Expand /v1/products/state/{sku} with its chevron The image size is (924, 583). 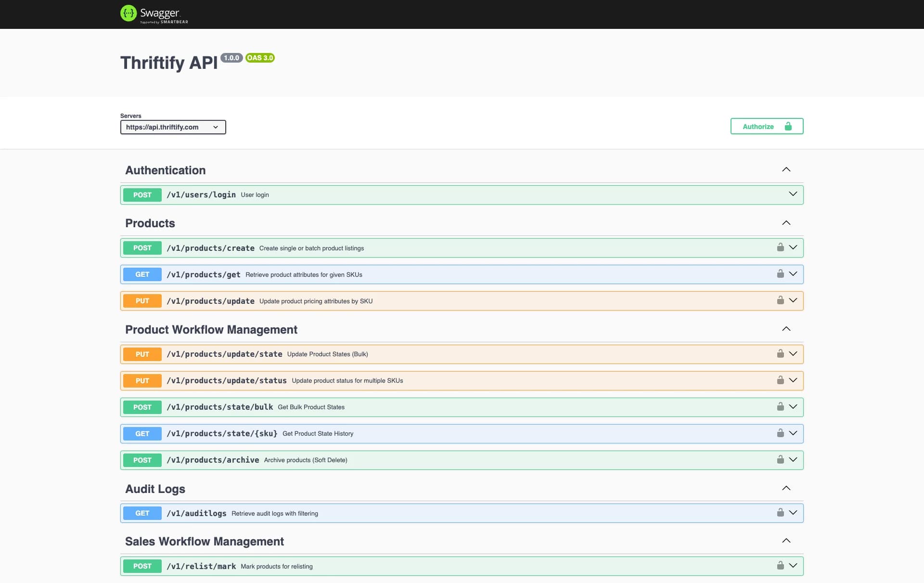tap(793, 433)
